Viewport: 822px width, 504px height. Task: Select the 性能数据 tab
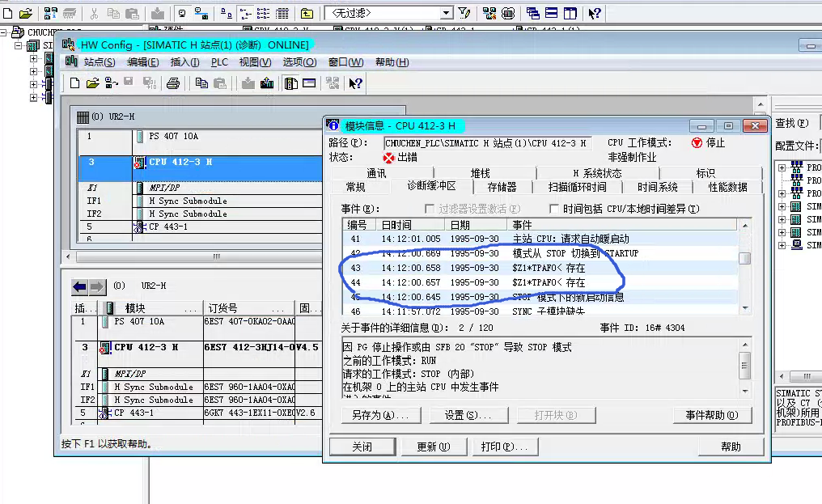(727, 187)
